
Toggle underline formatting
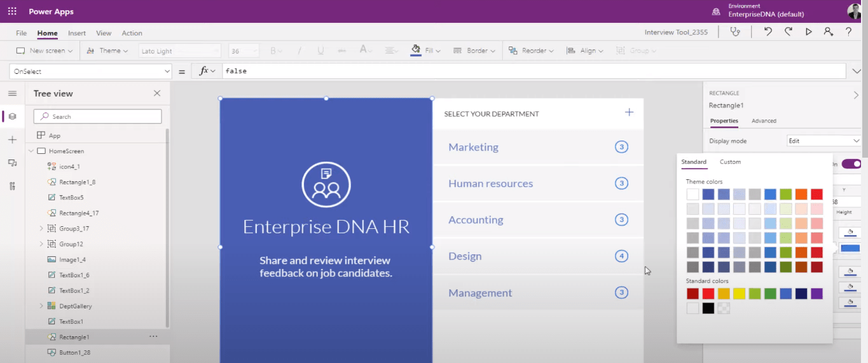click(320, 51)
